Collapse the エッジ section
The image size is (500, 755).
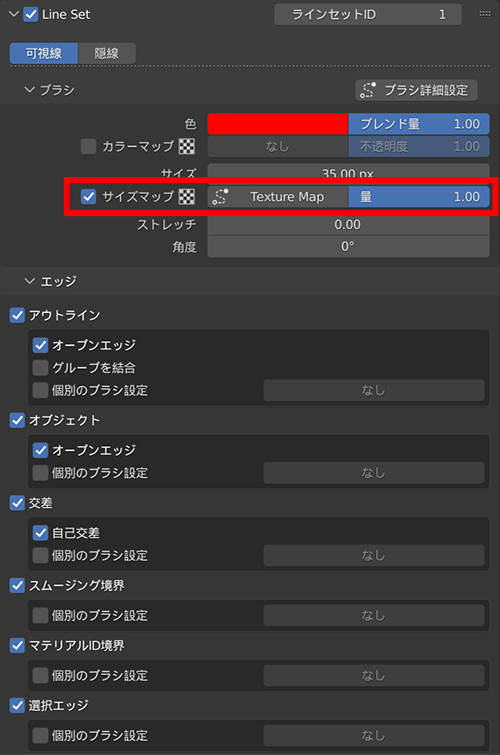(x=30, y=281)
